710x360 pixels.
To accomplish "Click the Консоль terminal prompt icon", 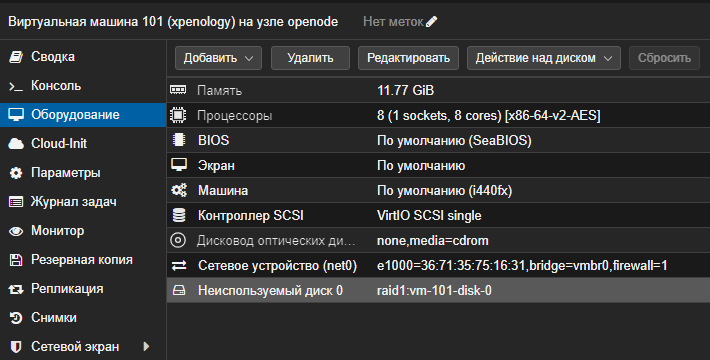I will 16,86.
